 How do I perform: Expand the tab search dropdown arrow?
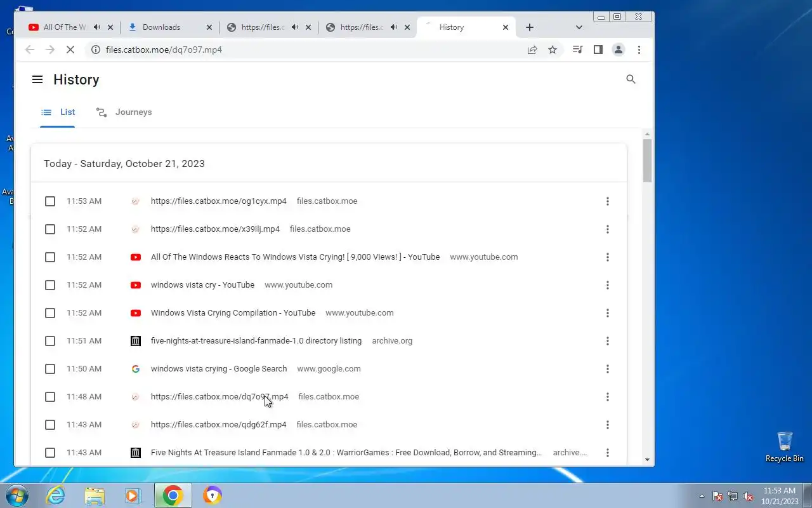coord(579,27)
